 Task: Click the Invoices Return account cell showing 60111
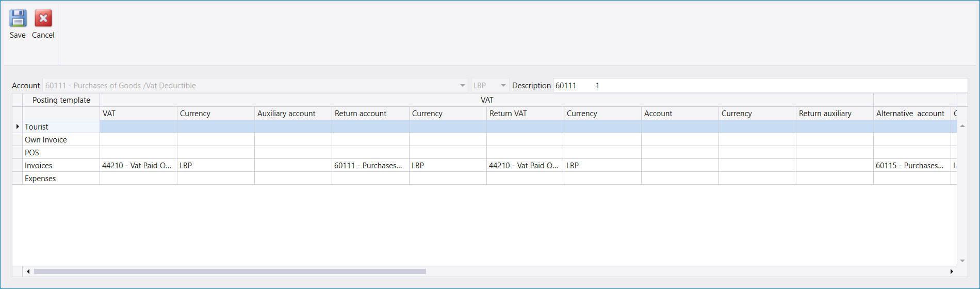(x=370, y=166)
